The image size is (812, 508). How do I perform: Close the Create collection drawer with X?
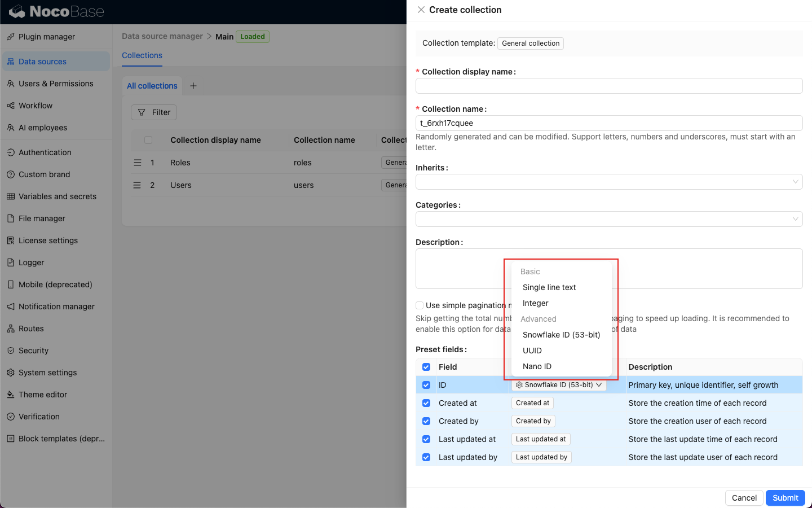(x=421, y=10)
